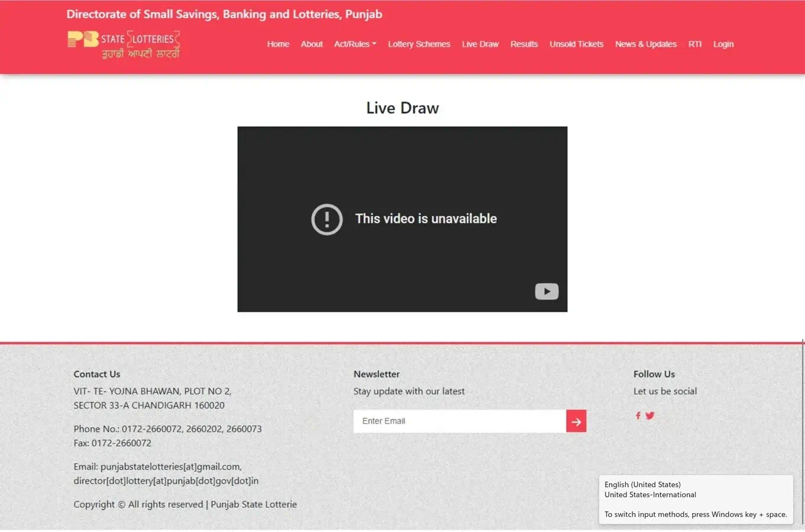Open the Facebook social icon
The width and height of the screenshot is (805, 532).
click(638, 416)
